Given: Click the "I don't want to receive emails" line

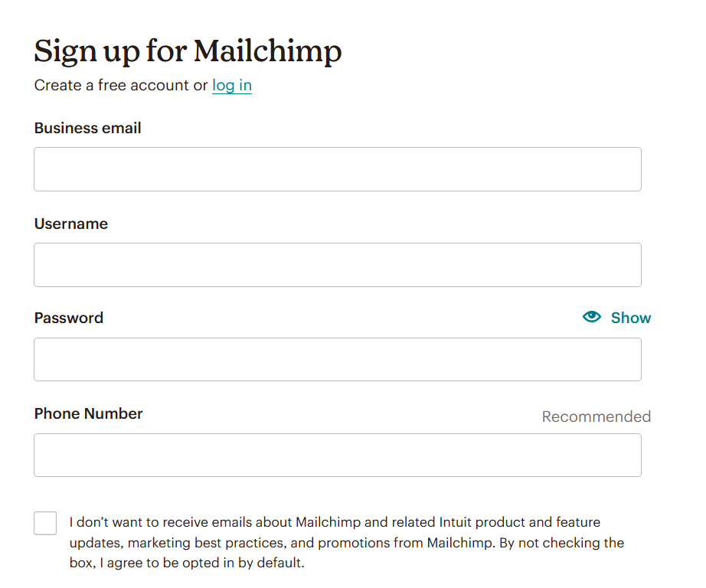Looking at the screenshot, I should (x=335, y=522).
